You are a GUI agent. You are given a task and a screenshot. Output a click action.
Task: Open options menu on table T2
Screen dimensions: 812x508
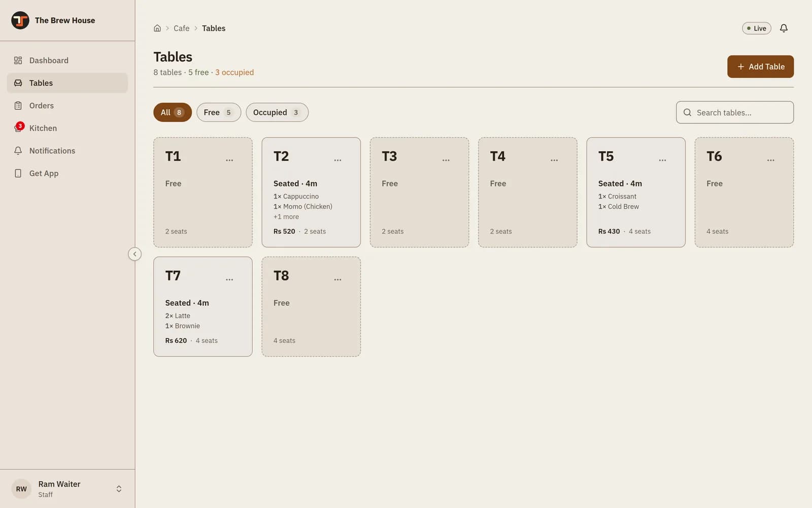337,160
